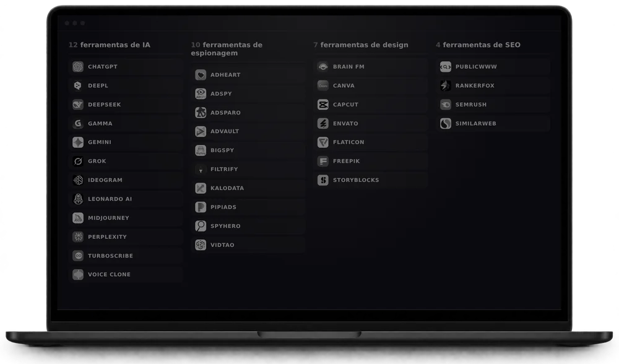Open the BIGSPY entry text
This screenshot has width=619, height=364.
[x=222, y=150]
